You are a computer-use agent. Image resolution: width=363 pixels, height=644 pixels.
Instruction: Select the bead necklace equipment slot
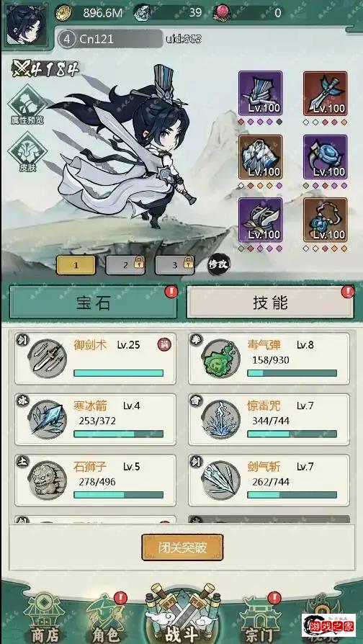[326, 220]
